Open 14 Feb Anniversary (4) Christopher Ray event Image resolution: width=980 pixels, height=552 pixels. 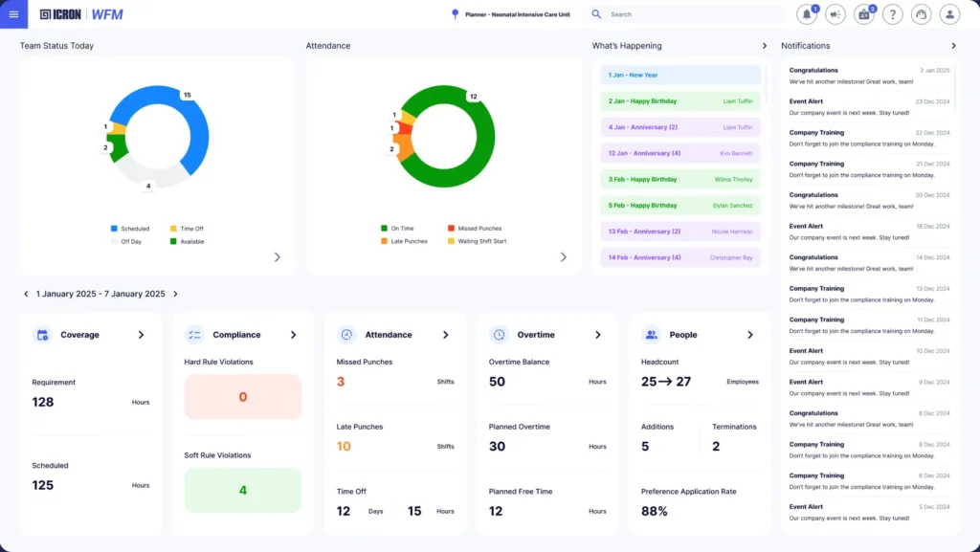680,257
